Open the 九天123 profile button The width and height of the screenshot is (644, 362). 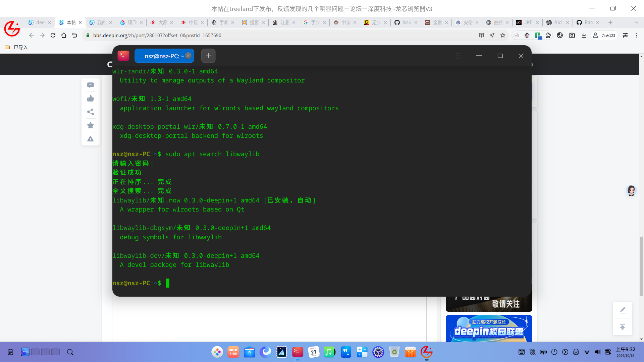[x=604, y=35]
